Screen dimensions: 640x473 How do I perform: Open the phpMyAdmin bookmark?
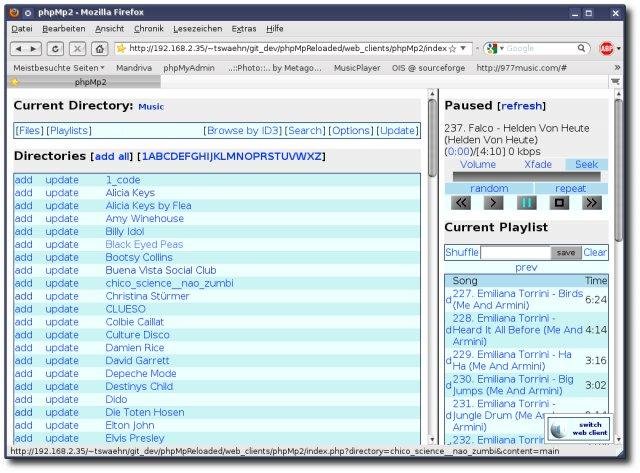(189, 68)
